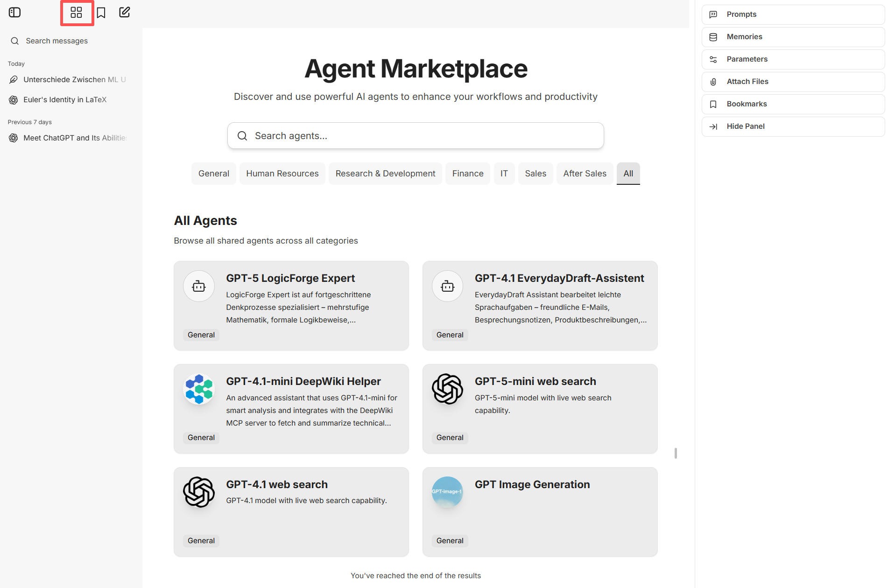Click the bookmarks icon in top toolbar

(x=101, y=13)
